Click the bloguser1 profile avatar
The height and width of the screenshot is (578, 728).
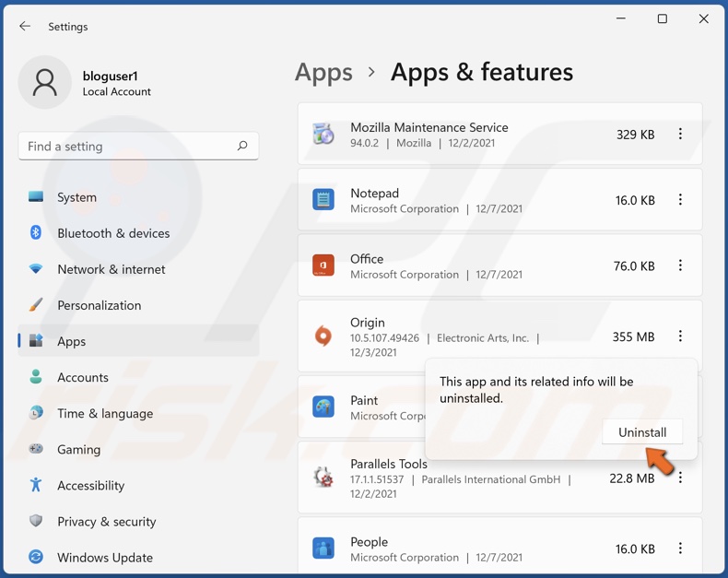pos(44,83)
